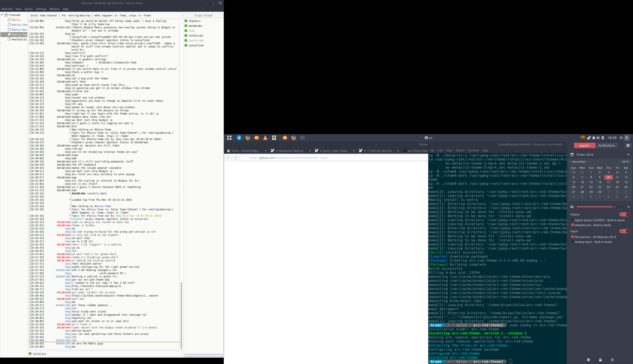Click the browser forward arrow
This screenshot has height=364, width=633.
pyautogui.click(x=236, y=158)
